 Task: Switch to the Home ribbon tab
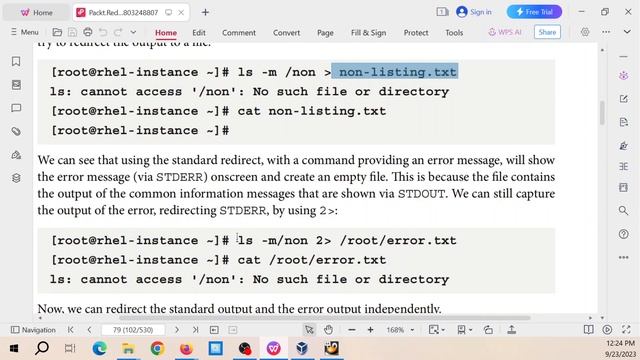pos(166,33)
